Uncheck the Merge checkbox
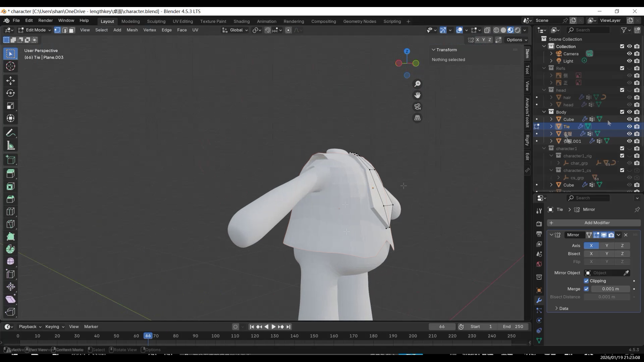The image size is (644, 362). click(586, 289)
